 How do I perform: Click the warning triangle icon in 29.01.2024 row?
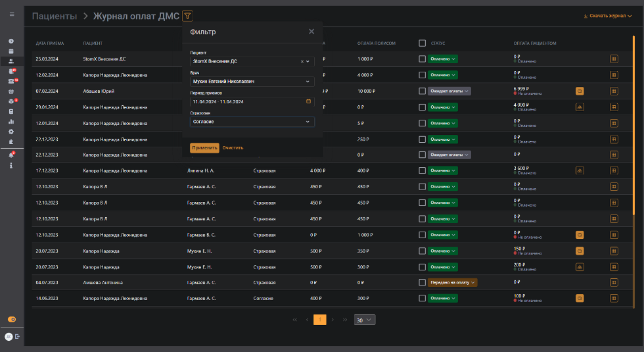pyautogui.click(x=580, y=107)
